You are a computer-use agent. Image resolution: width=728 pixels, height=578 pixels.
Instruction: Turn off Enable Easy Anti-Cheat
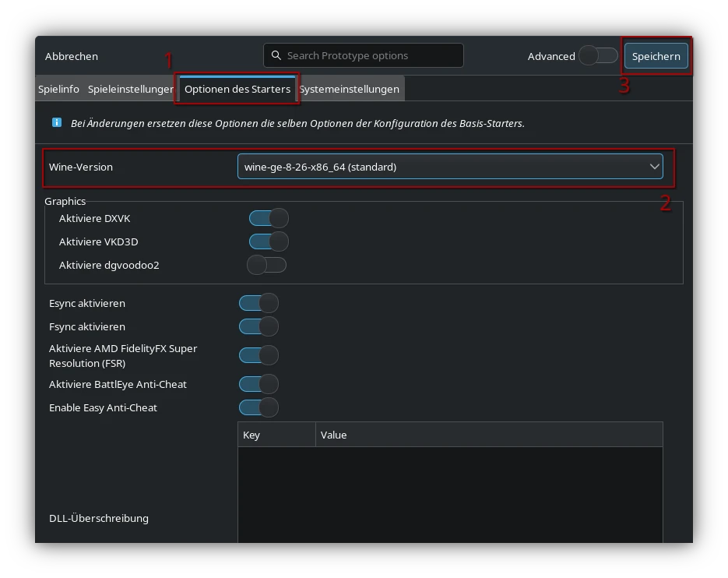point(258,407)
